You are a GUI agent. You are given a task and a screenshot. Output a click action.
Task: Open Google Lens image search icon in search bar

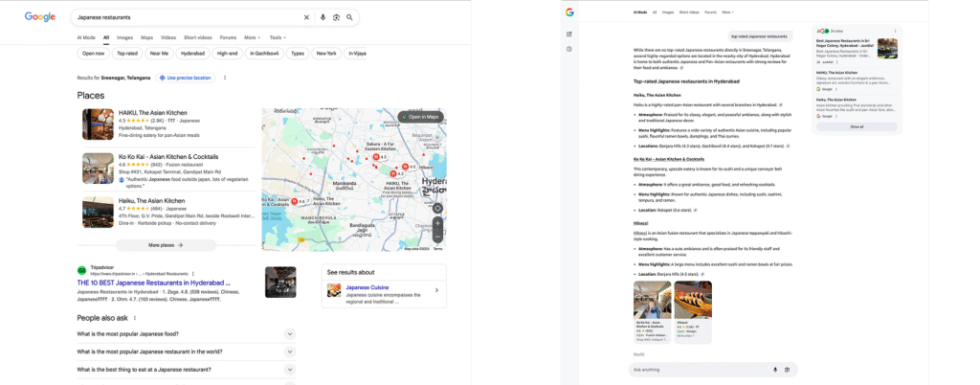336,17
